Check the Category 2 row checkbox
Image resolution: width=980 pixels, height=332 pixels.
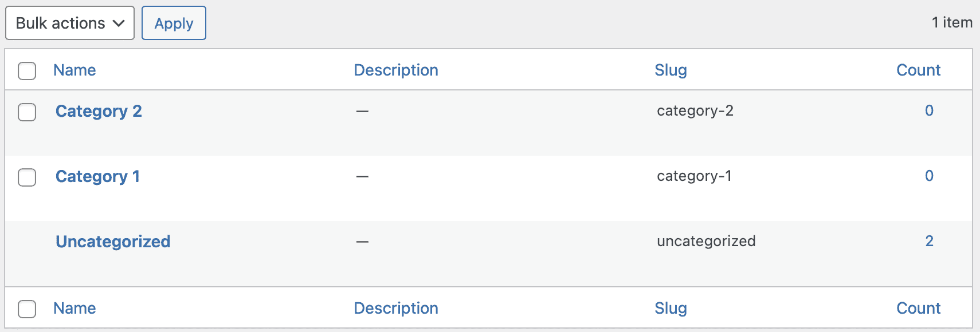[x=27, y=112]
